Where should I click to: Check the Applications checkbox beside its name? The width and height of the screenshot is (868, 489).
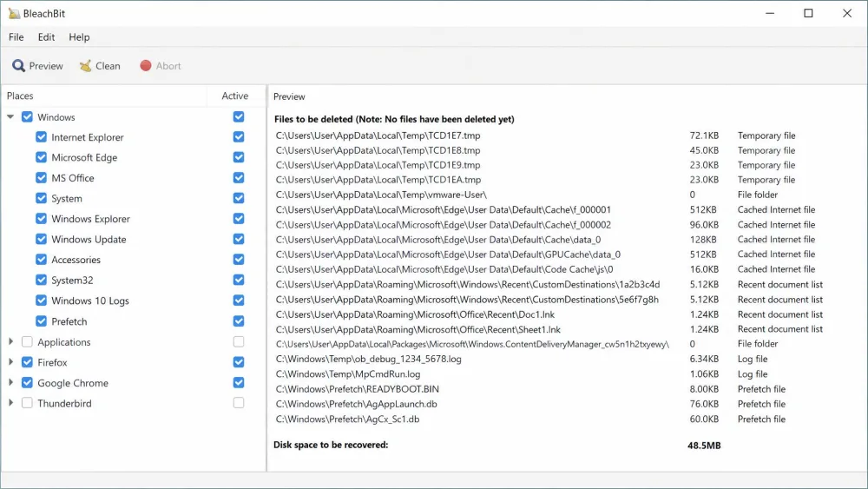(27, 341)
